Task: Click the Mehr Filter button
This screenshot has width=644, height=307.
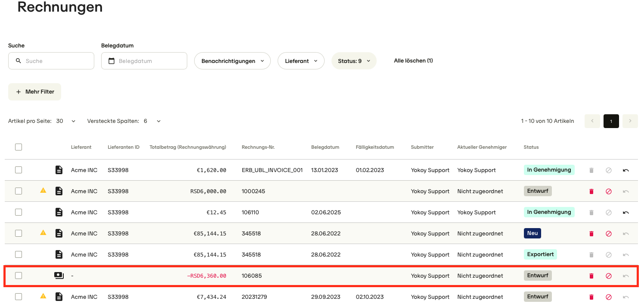Action: pyautogui.click(x=34, y=91)
